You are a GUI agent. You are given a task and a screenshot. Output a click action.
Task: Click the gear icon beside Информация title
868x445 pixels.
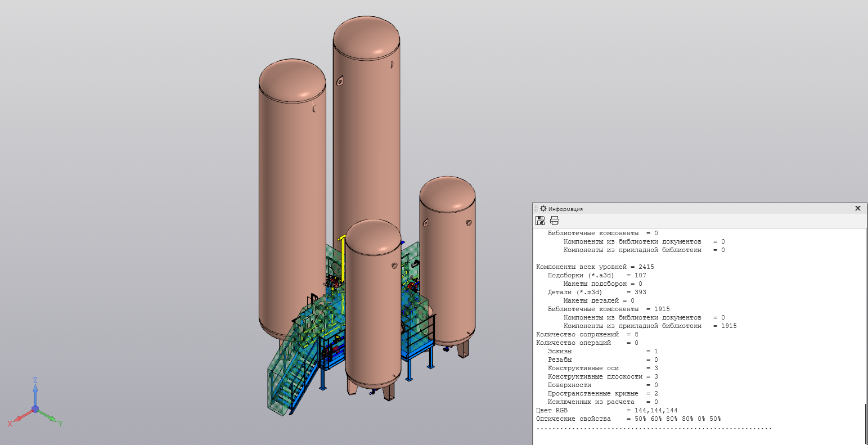click(543, 209)
